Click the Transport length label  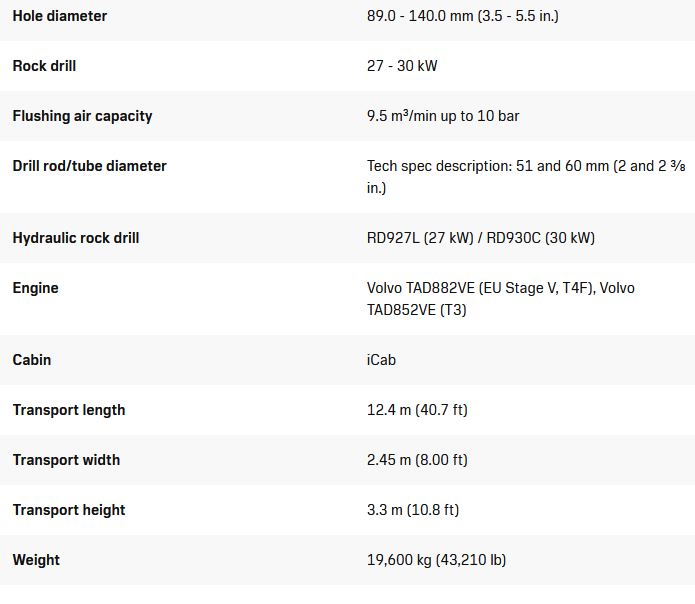[69, 410]
